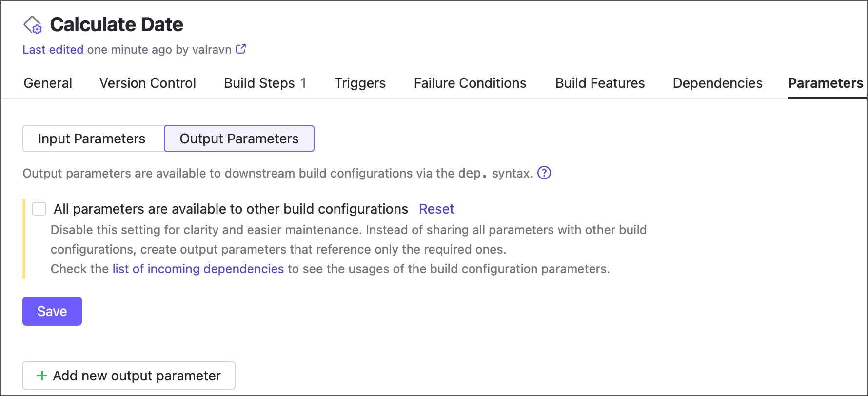Screen dimensions: 868x396
Task: Open the help question mark icon
Action: tap(544, 173)
